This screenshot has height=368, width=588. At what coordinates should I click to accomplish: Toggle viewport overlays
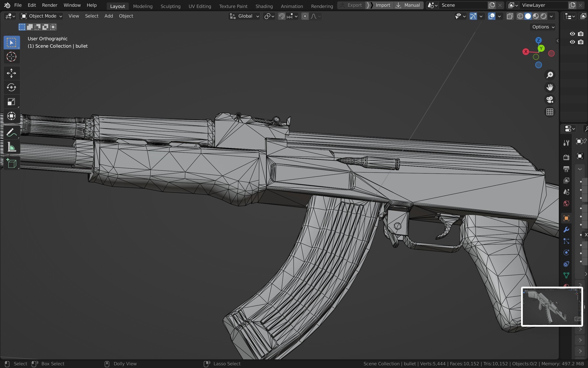tap(492, 16)
